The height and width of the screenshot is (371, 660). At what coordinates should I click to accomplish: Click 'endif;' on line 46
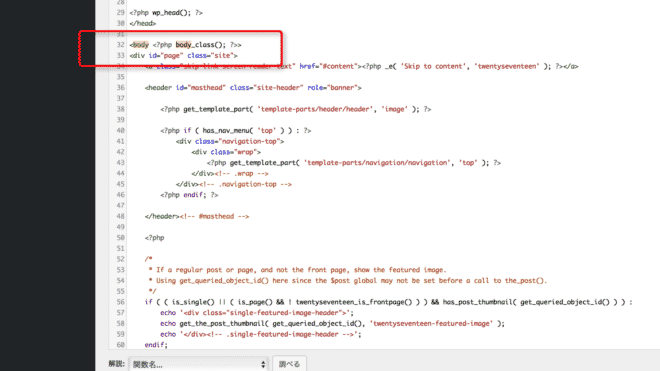coord(195,195)
